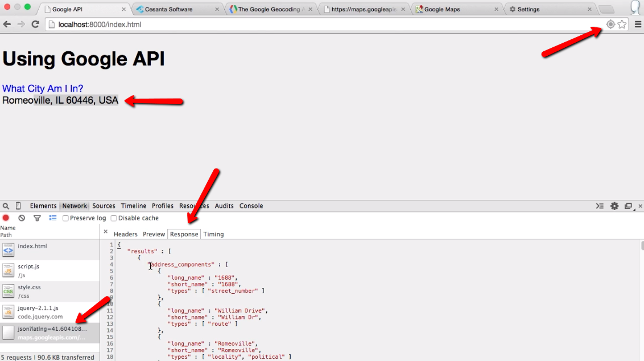Screen dimensions: 644x361
Task: Select style.css request row
Action: [x=49, y=291]
